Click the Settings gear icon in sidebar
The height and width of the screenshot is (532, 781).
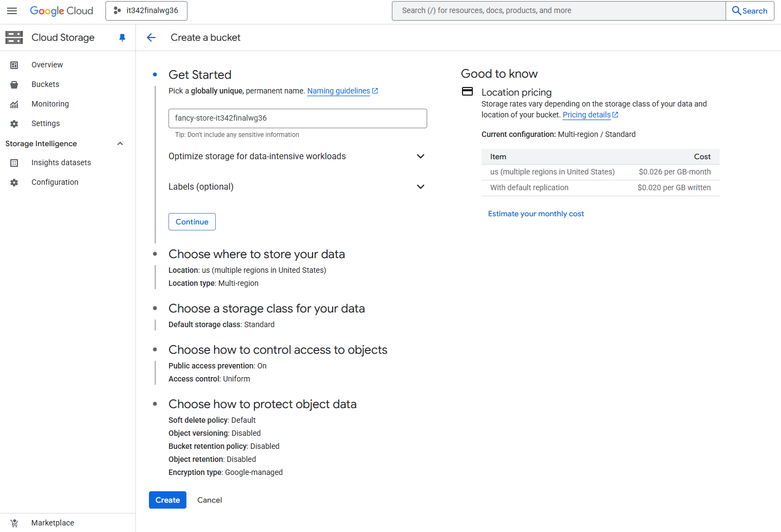14,124
